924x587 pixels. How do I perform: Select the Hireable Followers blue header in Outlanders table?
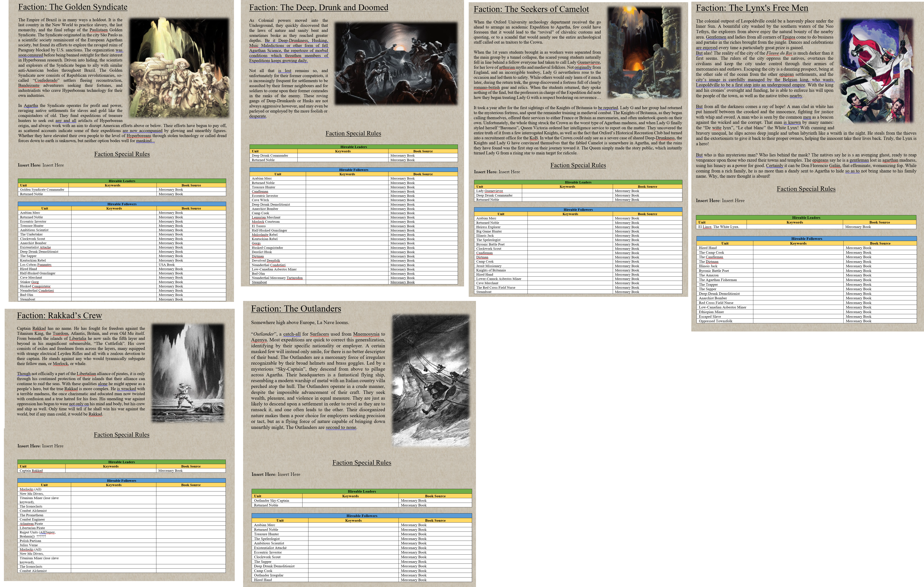(x=361, y=516)
